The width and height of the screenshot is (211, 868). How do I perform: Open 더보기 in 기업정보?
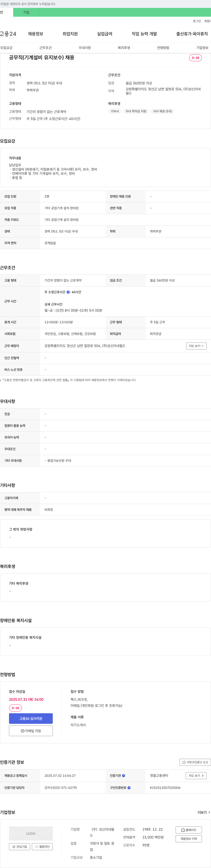[204, 812]
